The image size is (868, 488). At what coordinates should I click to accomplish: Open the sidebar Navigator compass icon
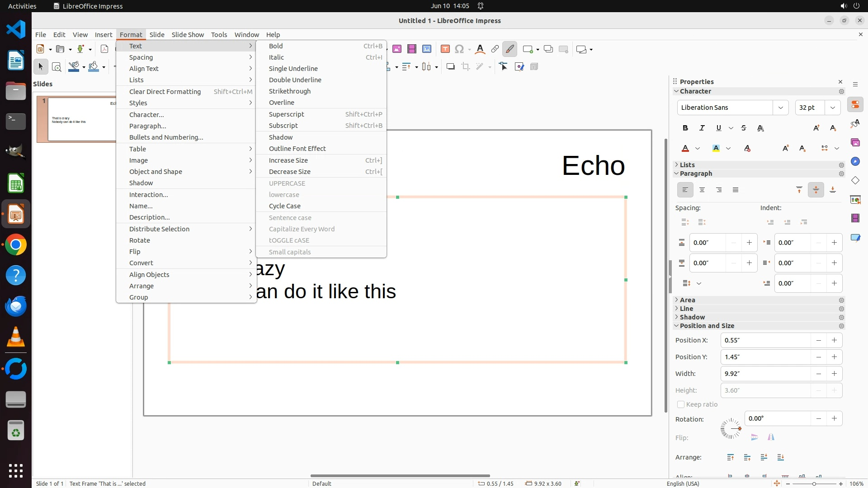pyautogui.click(x=855, y=162)
